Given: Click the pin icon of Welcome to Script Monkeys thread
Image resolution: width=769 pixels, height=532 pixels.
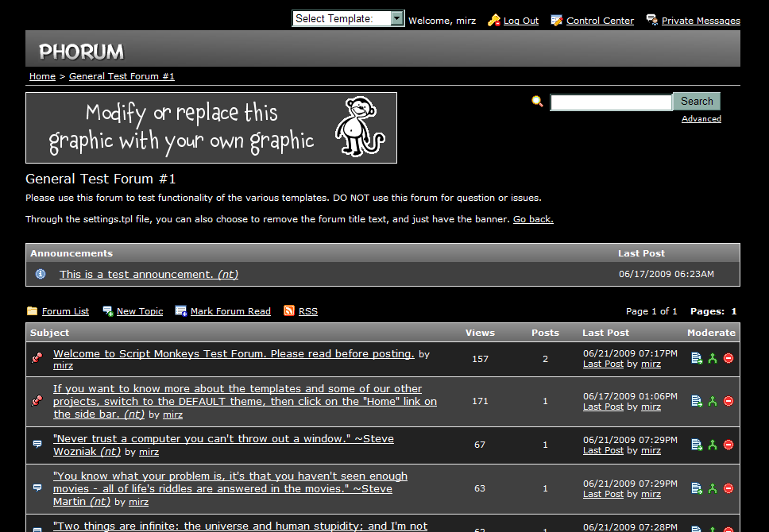Looking at the screenshot, I should (37, 358).
